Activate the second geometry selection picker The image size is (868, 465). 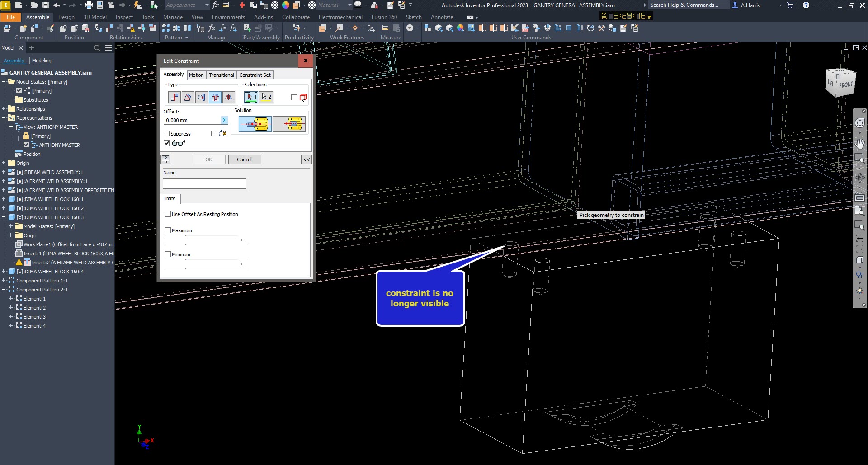[x=266, y=97]
